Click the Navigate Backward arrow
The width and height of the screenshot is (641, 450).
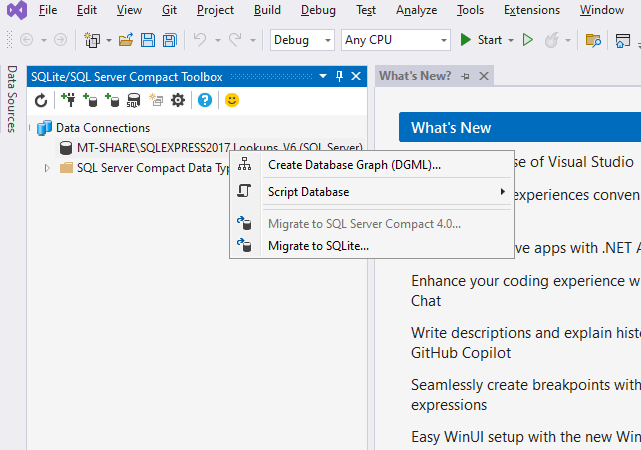tap(27, 40)
